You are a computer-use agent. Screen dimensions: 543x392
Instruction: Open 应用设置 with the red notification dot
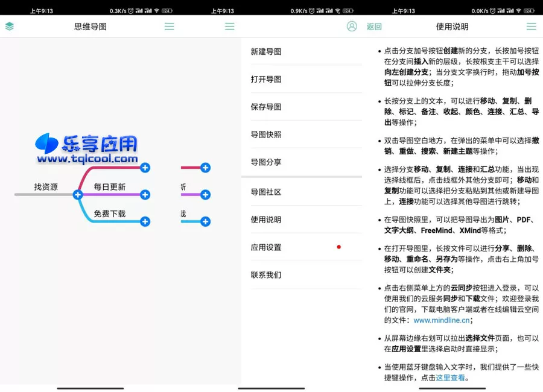[266, 247]
